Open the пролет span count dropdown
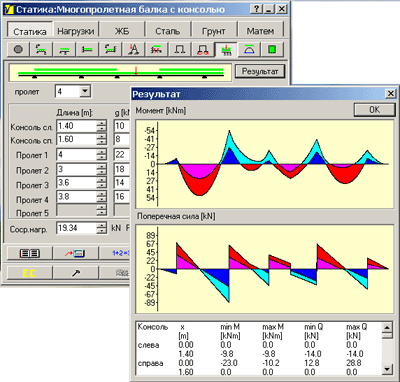Image resolution: width=400 pixels, height=382 pixels. point(85,91)
